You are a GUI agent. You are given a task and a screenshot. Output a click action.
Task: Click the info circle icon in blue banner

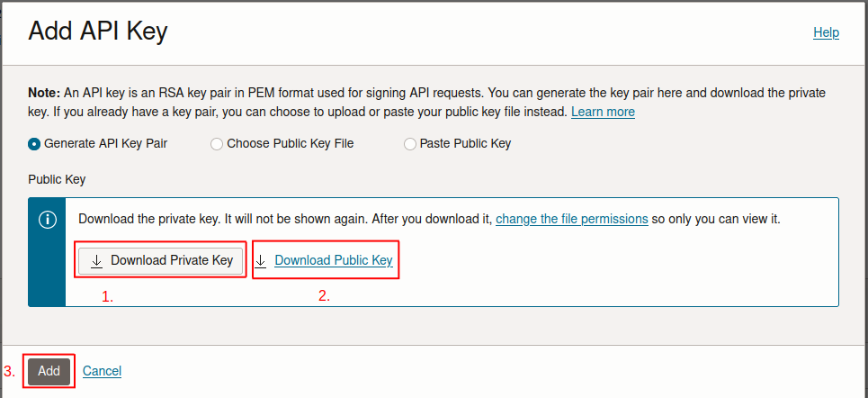47,220
